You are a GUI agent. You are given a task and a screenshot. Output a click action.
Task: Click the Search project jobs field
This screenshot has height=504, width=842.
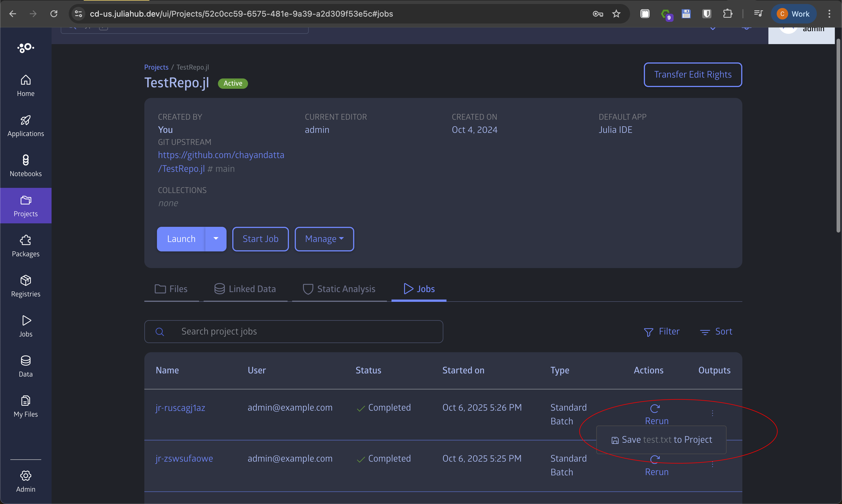(x=294, y=331)
